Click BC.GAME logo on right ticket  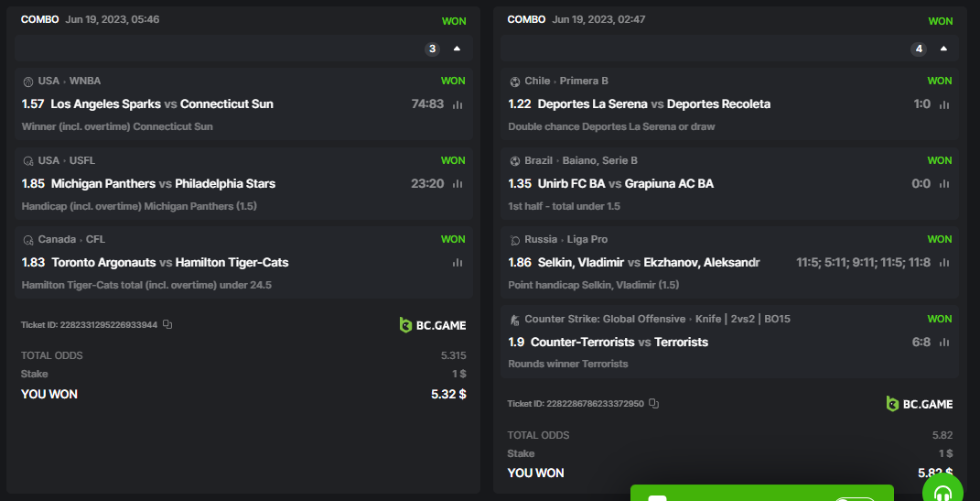coord(920,404)
